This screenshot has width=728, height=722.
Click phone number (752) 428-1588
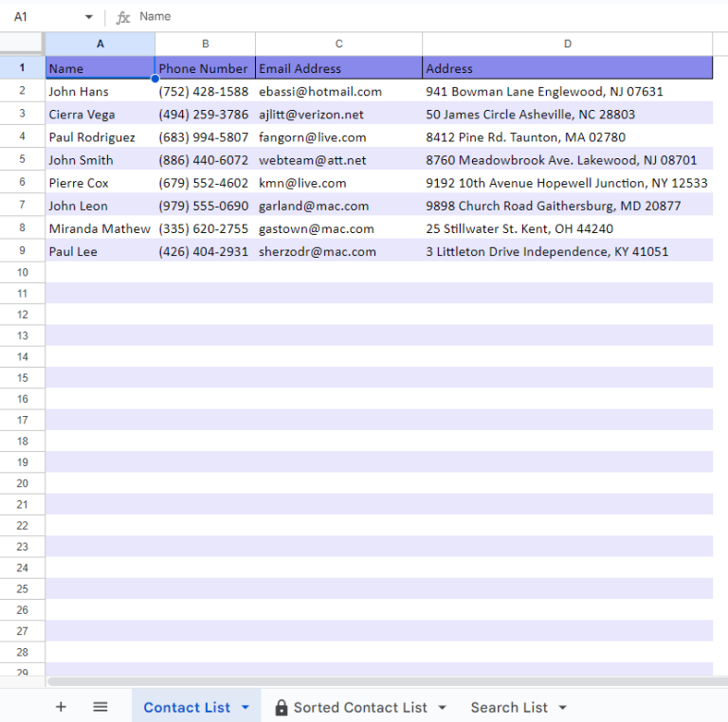[x=205, y=91]
